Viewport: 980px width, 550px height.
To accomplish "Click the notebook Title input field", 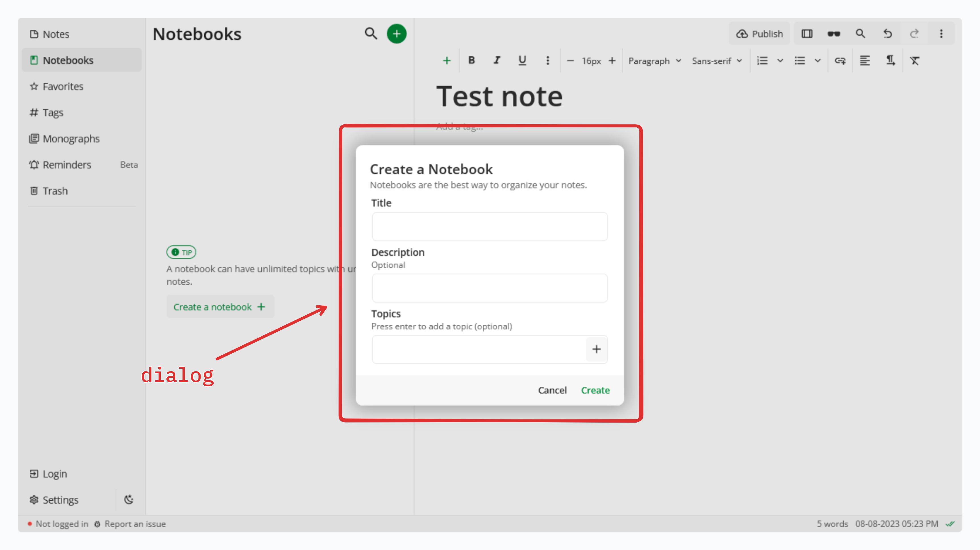I will [x=490, y=226].
